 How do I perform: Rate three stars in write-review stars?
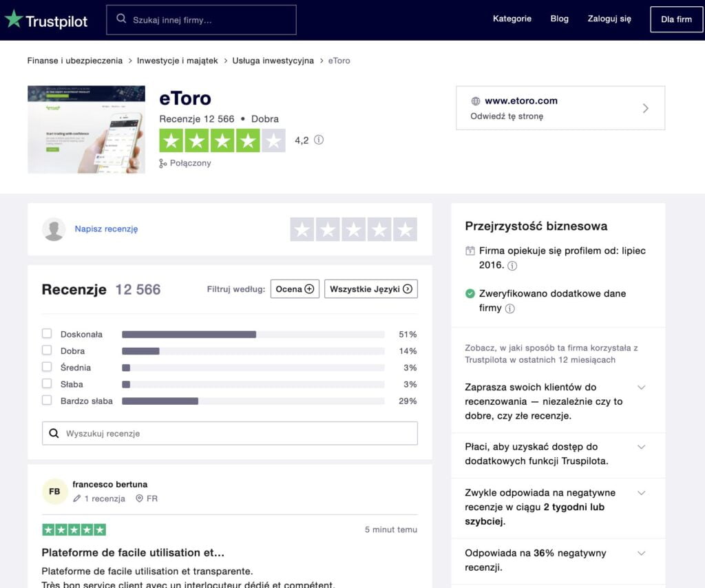tap(353, 229)
